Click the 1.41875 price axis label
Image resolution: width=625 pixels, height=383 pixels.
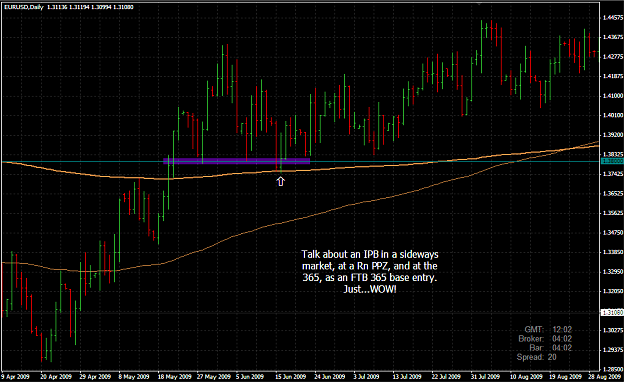(x=613, y=76)
